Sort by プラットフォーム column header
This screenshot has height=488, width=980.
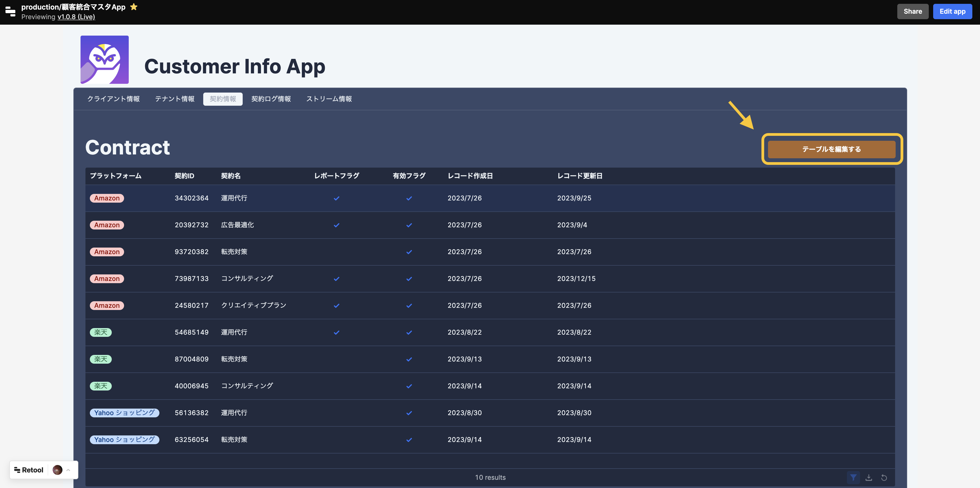point(115,176)
